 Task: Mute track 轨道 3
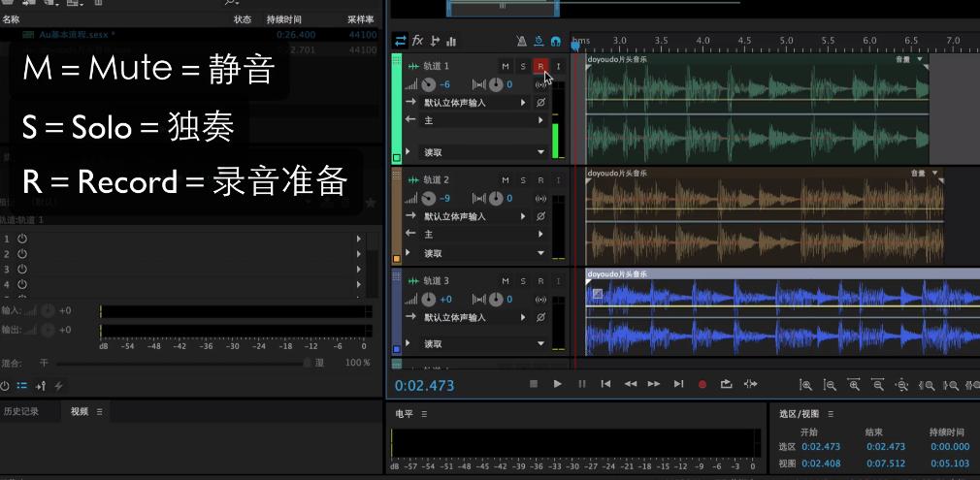point(506,281)
